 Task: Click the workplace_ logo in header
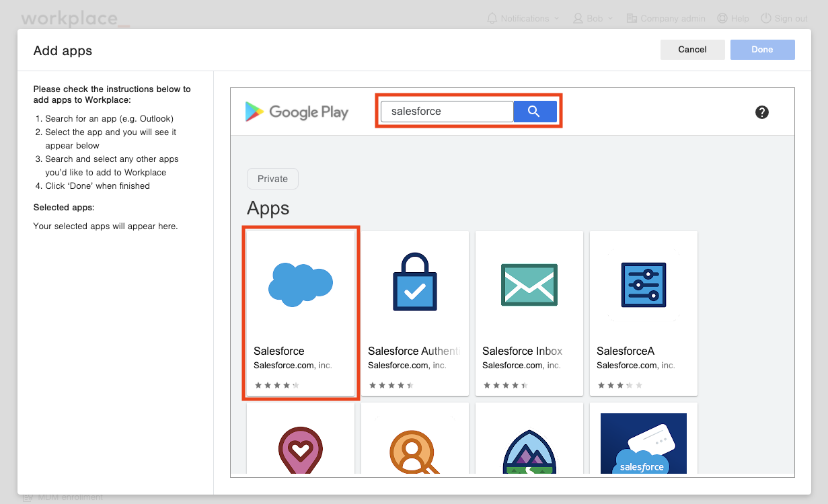[75, 18]
